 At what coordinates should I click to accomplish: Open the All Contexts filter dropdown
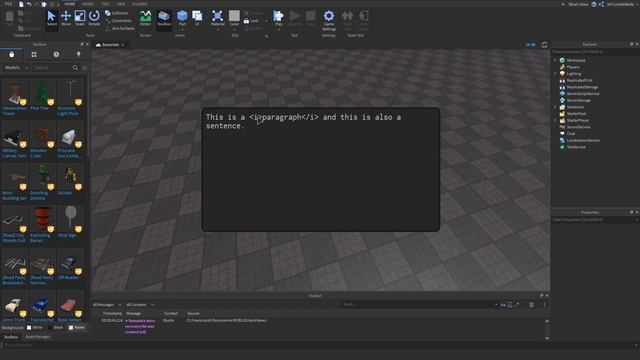140,305
